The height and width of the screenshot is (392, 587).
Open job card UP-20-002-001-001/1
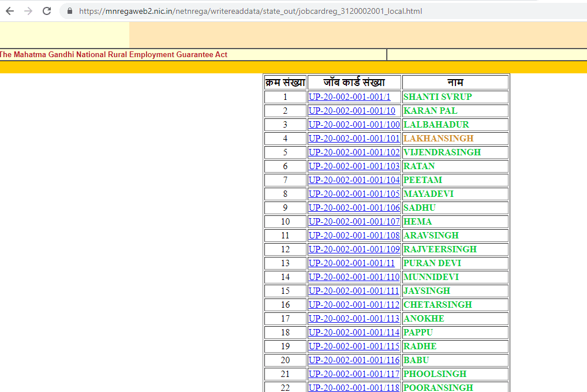(349, 97)
